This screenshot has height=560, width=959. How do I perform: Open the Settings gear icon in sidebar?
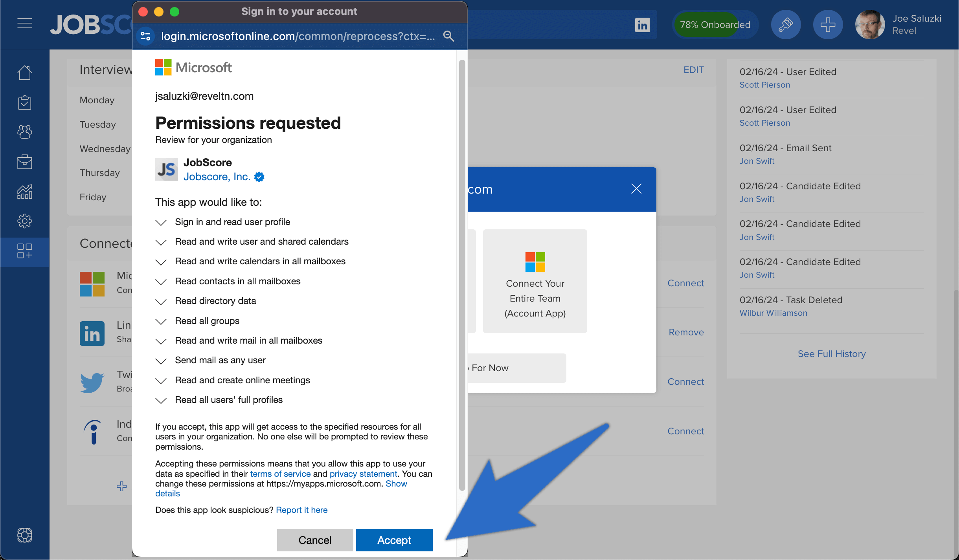[24, 221]
